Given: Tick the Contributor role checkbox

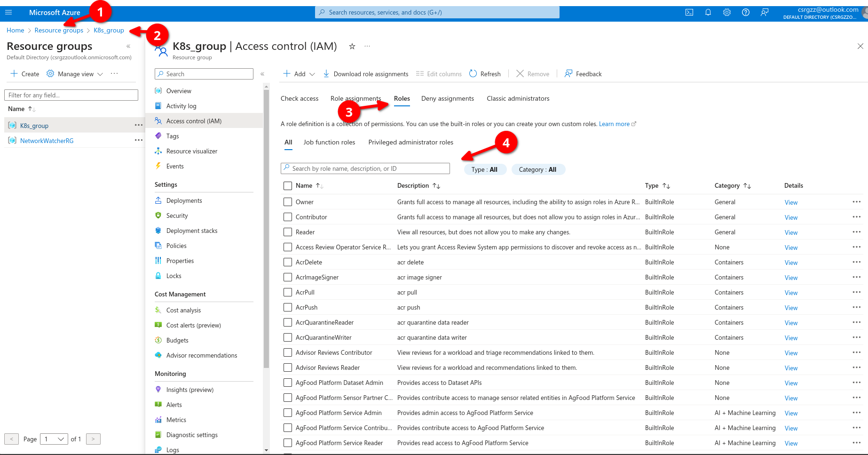Looking at the screenshot, I should [x=288, y=217].
